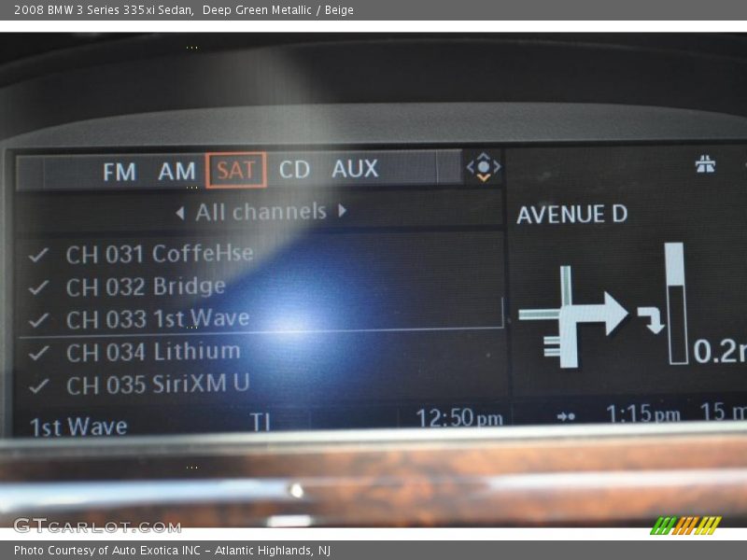Screen dimensions: 747x560
Task: Toggle the checkmark for CH 032 Bridge
Action: click(38, 287)
